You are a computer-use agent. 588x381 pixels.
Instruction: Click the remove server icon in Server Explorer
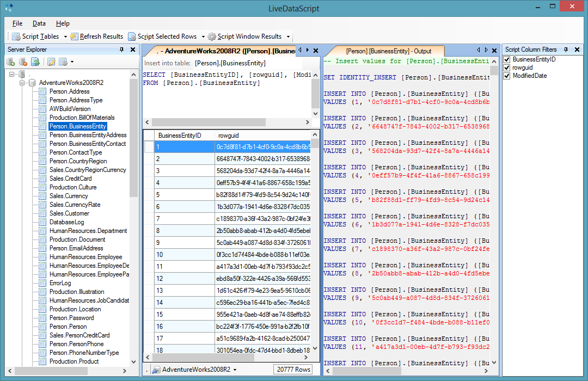click(23, 62)
